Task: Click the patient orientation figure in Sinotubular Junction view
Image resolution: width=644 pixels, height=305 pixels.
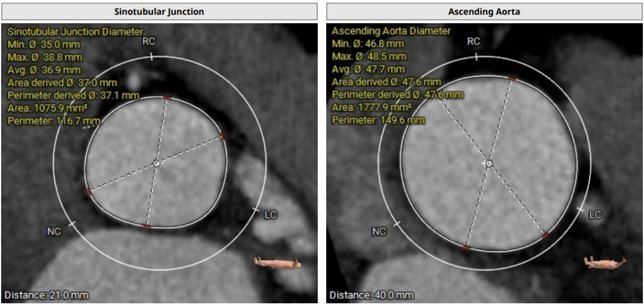Action: (x=277, y=261)
